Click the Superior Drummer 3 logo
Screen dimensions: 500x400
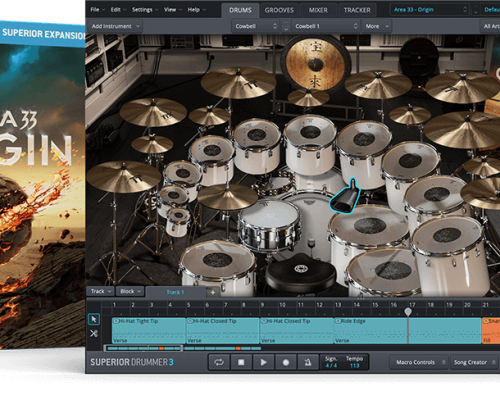[132, 362]
